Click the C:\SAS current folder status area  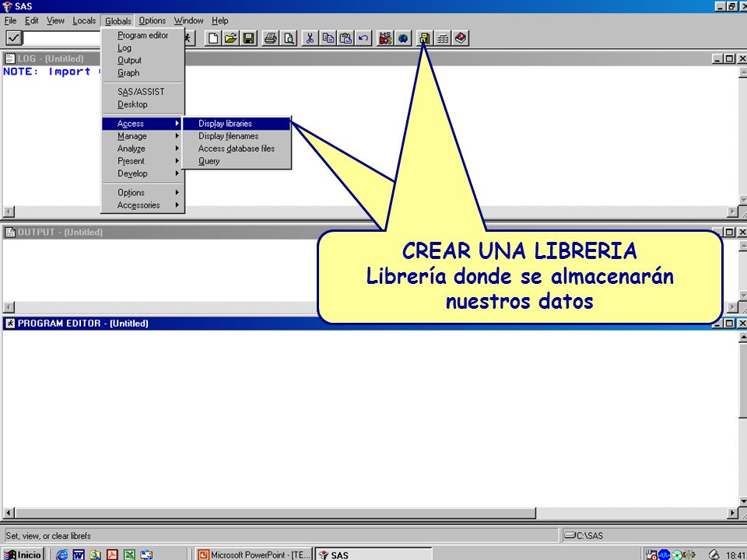[653, 535]
